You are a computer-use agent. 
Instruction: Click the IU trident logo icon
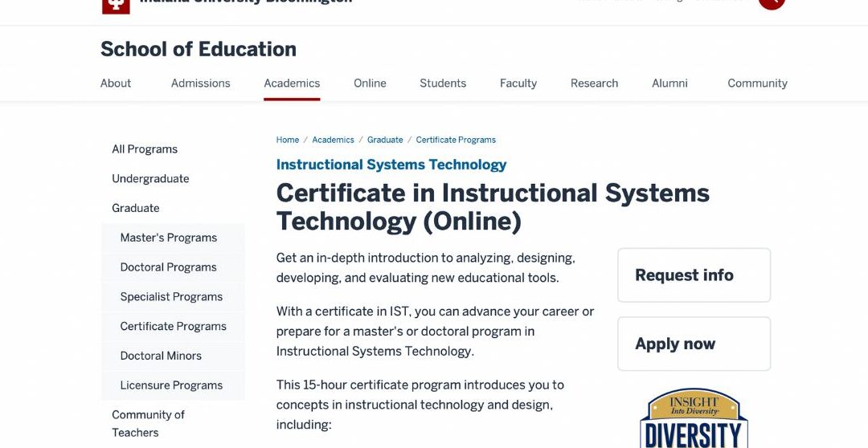tap(117, 6)
